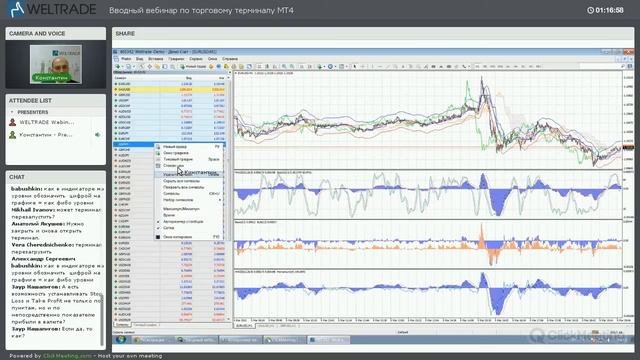
Task: Click Zoom Out magnifier toolbar icon
Action: [292, 66]
